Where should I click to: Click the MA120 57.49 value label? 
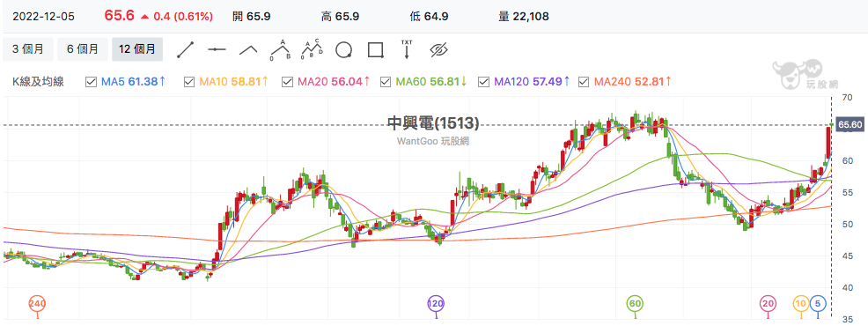(533, 82)
